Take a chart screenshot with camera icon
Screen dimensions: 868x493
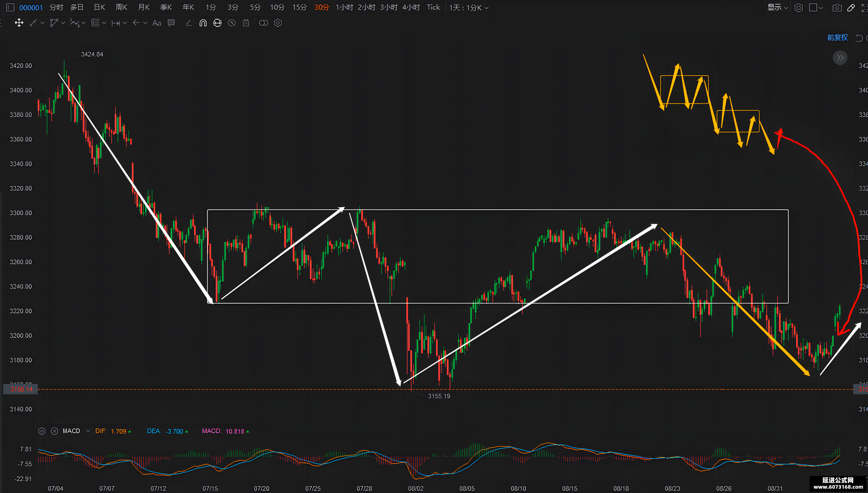pyautogui.click(x=837, y=7)
